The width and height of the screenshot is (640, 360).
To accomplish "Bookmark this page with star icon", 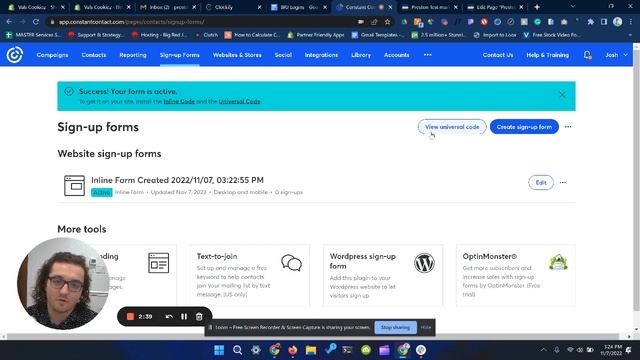I will tap(387, 22).
